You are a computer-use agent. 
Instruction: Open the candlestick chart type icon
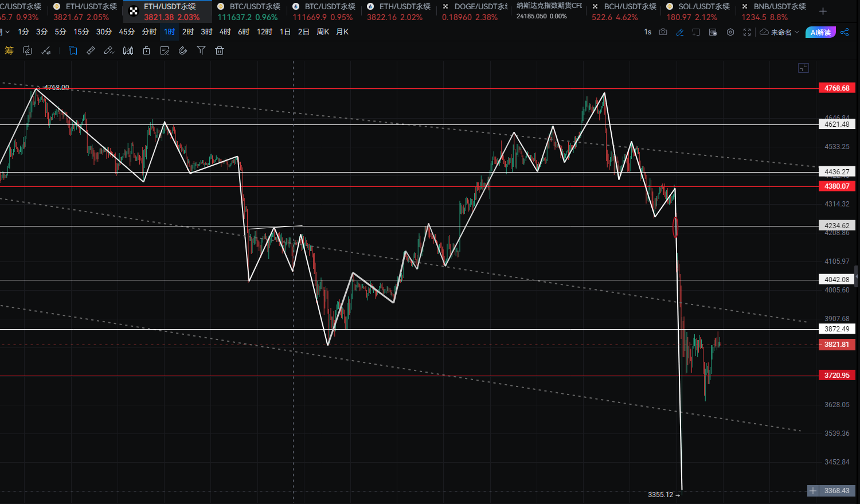(x=128, y=51)
